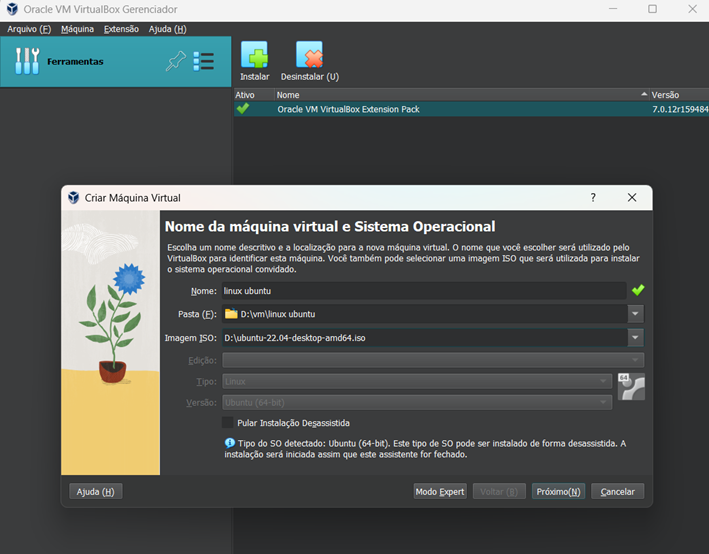Viewport: 709px width, 554px height.
Task: Open the Versão Ubuntu (64-bit) dropdown
Action: 417,402
